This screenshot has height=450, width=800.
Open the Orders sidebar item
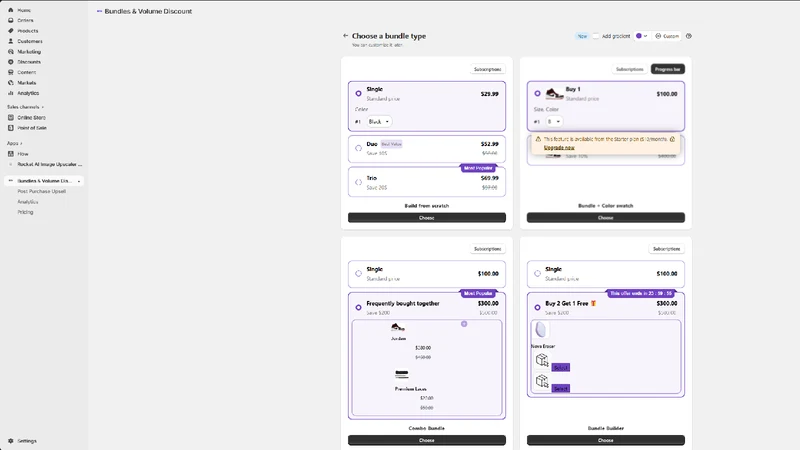(x=25, y=20)
